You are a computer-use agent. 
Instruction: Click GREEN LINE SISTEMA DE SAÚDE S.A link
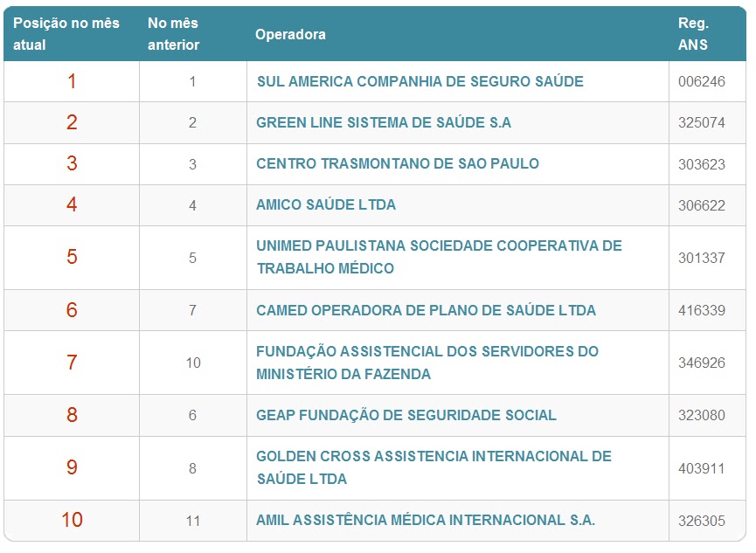(x=384, y=122)
